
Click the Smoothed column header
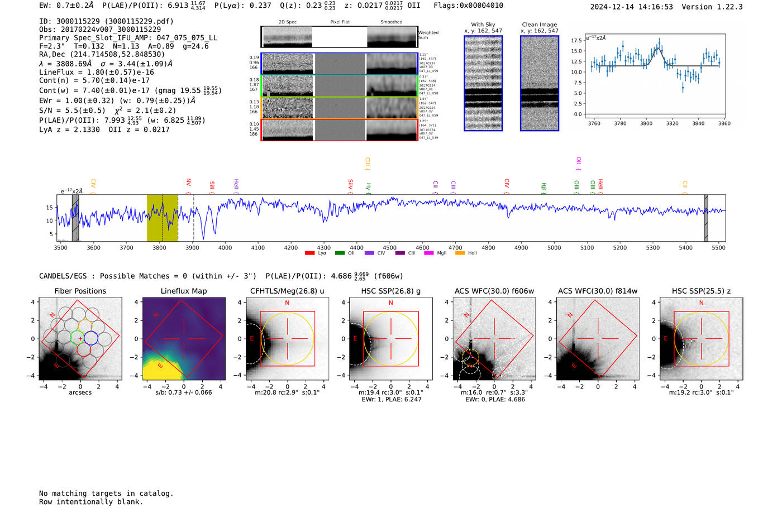(391, 22)
